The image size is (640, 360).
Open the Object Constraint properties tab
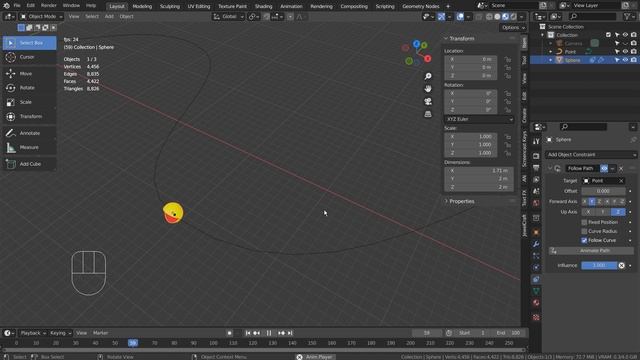536,279
